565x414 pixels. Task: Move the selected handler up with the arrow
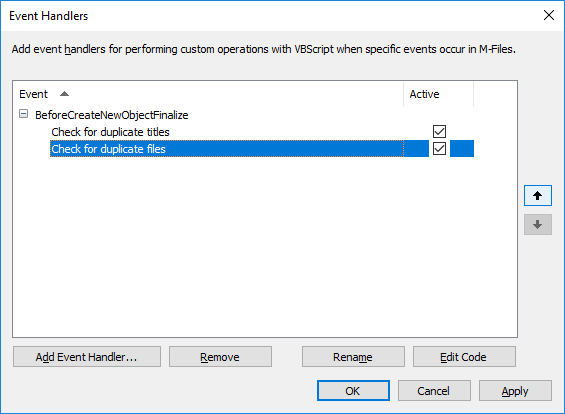(538, 196)
